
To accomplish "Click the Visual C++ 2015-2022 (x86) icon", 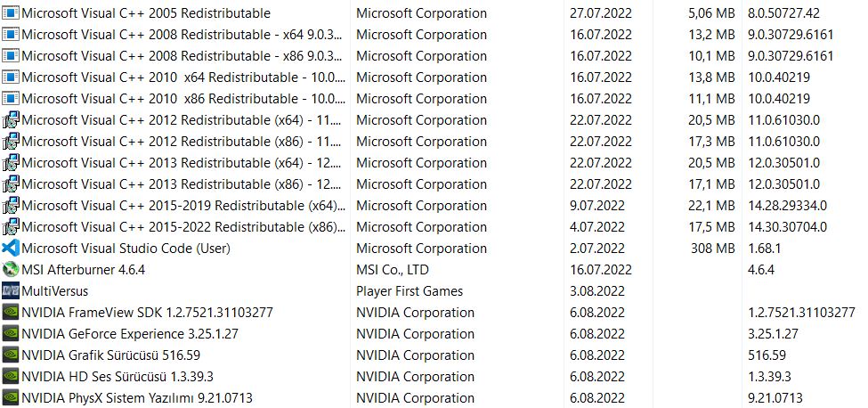I will pos(11,227).
